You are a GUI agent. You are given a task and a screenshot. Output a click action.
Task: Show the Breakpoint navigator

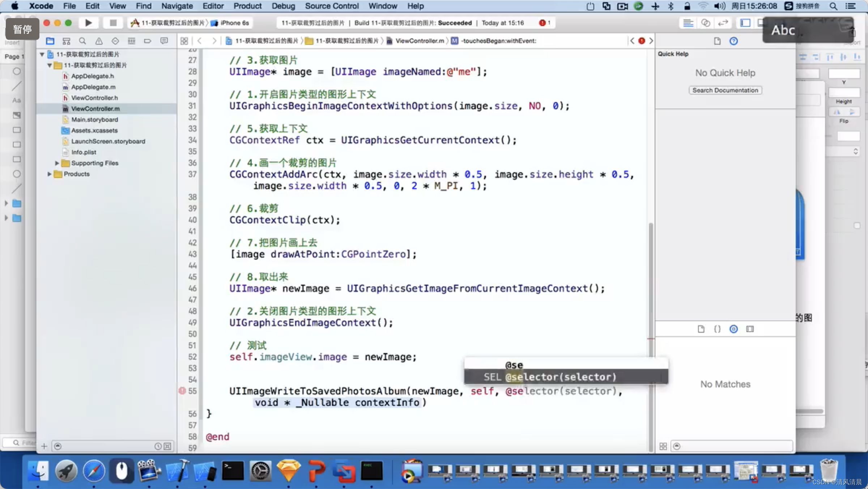pos(148,41)
